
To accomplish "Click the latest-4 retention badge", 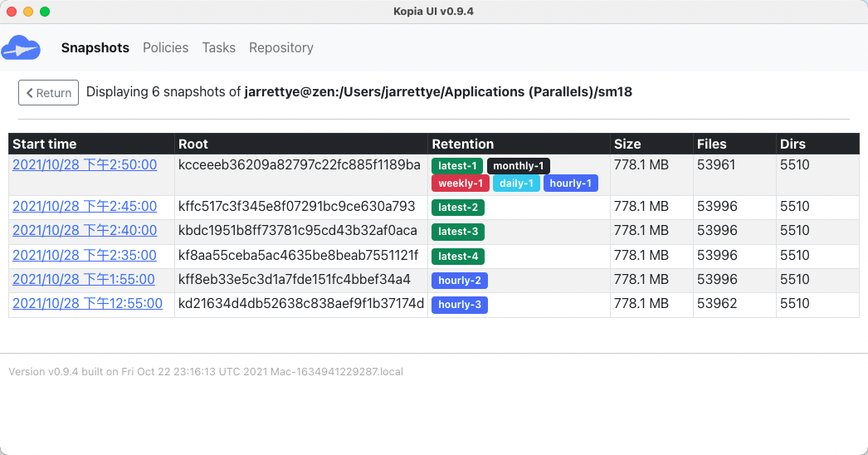I will click(x=458, y=257).
